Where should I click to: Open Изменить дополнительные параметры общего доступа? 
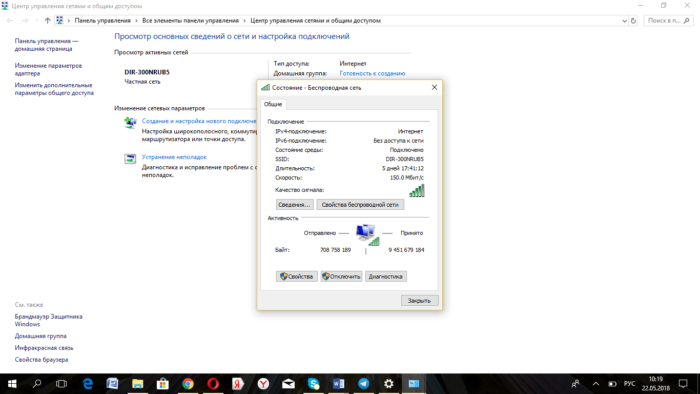pos(54,89)
